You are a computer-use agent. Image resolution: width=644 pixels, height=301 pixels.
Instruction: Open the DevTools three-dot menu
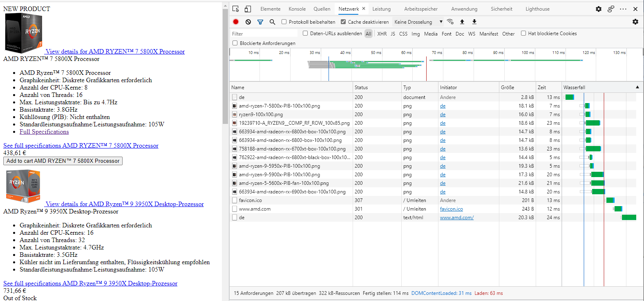(623, 9)
